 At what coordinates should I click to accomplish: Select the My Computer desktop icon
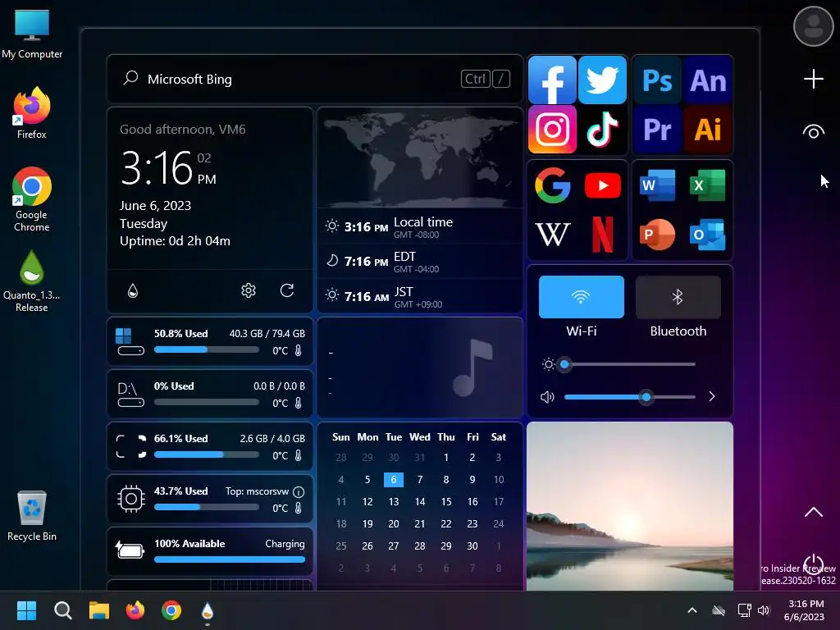32,34
